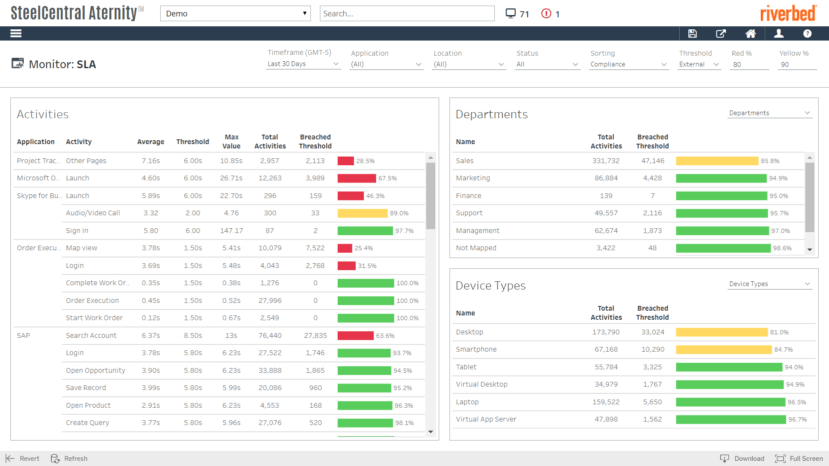Click the Finance department row
This screenshot has height=466, width=829.
(629, 196)
